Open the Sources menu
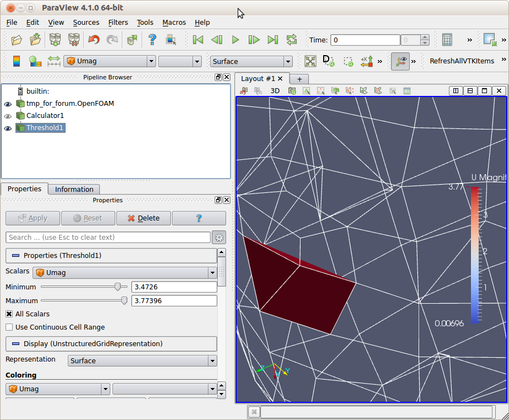This screenshot has width=509, height=420. [86, 23]
